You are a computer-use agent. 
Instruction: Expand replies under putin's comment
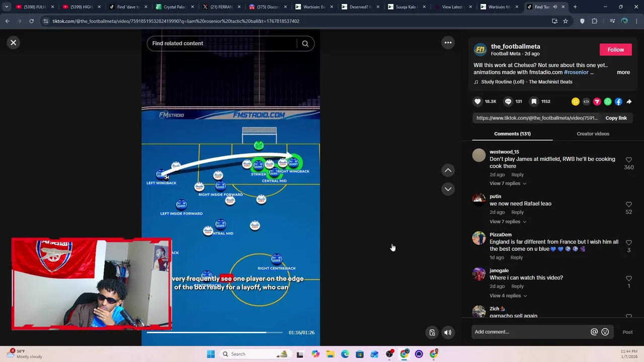pos(508,222)
